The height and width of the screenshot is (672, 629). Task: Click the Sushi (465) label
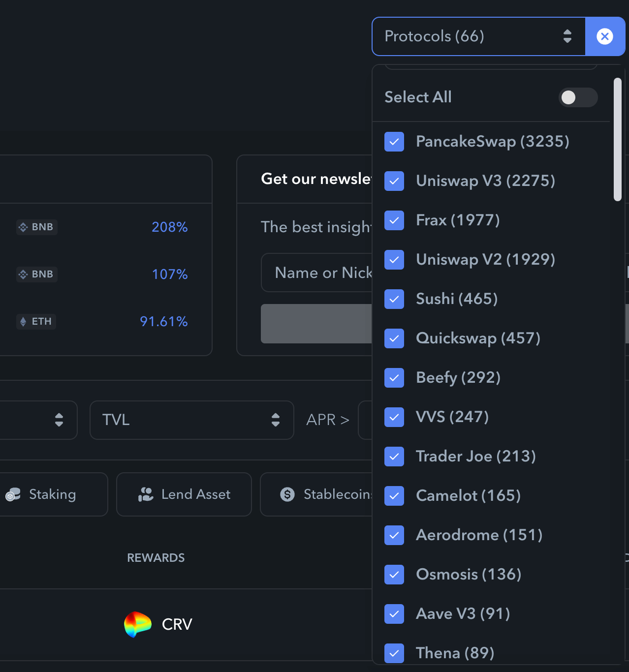click(457, 299)
